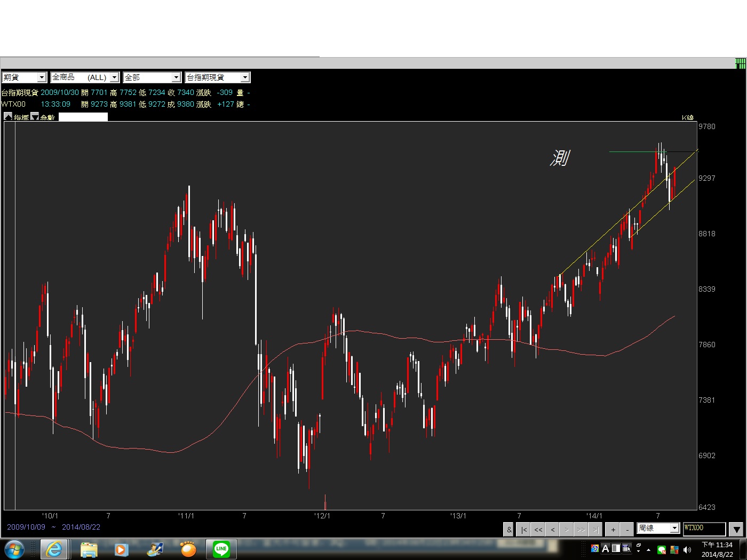Open Internet Explorer from the taskbar
This screenshot has height=560, width=747.
54,549
